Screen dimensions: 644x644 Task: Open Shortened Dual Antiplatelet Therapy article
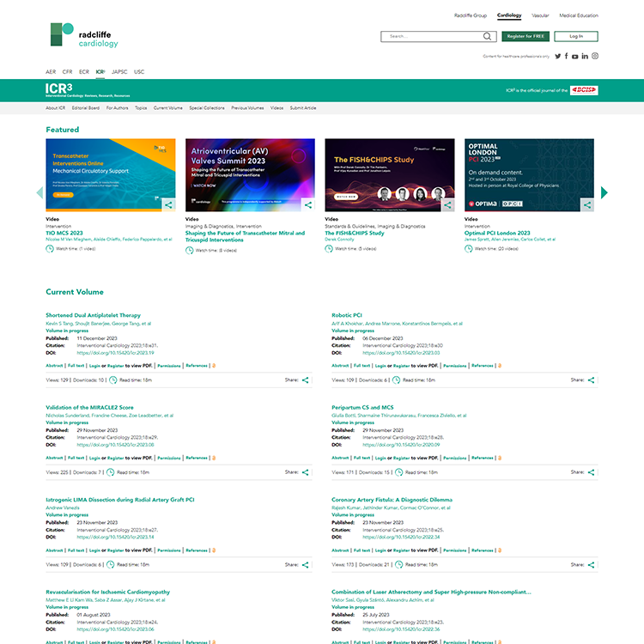point(94,315)
